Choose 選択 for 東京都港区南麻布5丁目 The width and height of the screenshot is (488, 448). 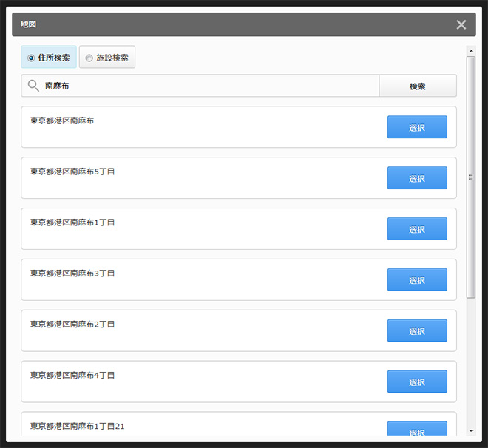click(417, 178)
